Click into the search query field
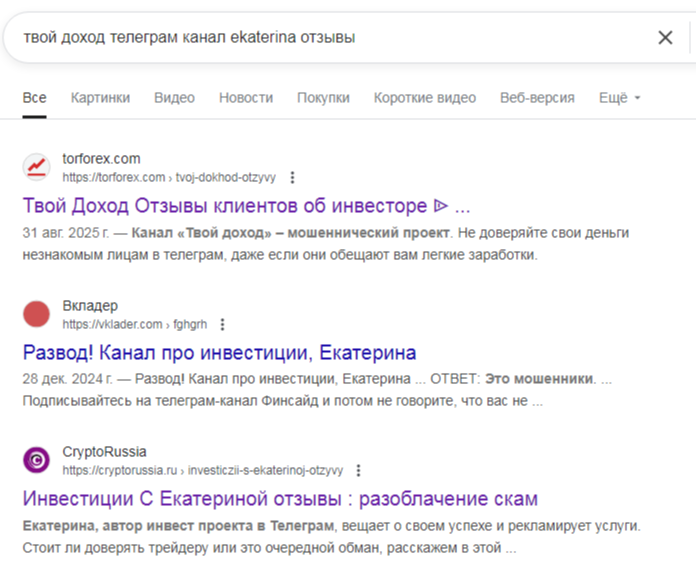The width and height of the screenshot is (696, 587). tap(328, 37)
